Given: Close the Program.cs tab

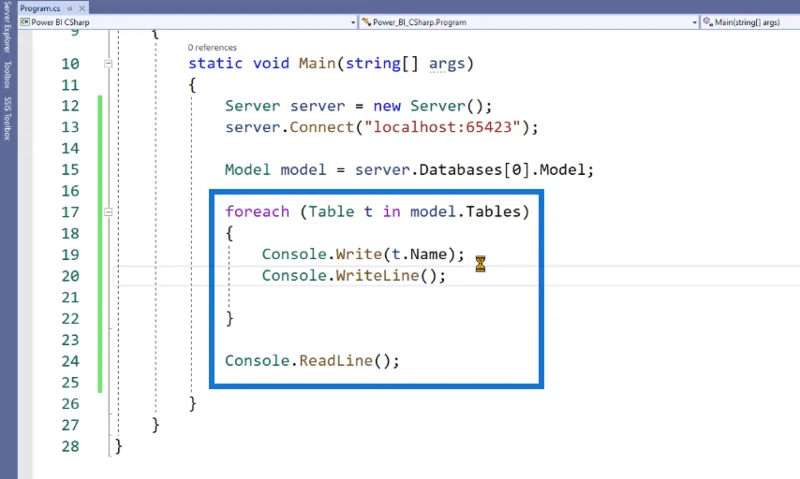Looking at the screenshot, I should [82, 9].
